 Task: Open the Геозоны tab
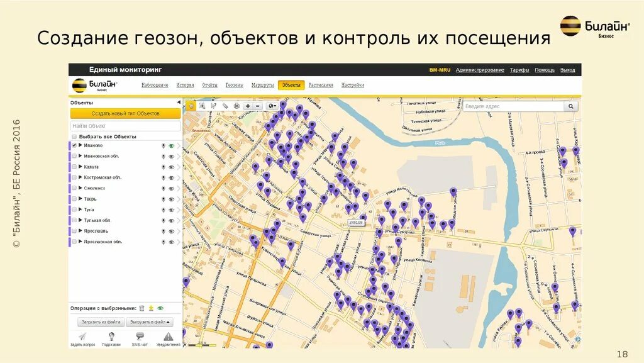pos(235,85)
